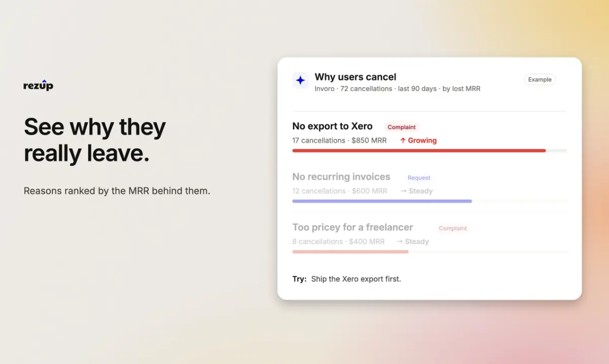
Task: Click the See why they really leave headline
Action: point(95,140)
